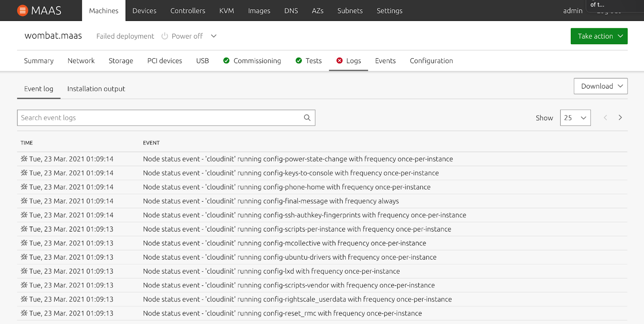Open the Subnets navigation link

point(350,11)
